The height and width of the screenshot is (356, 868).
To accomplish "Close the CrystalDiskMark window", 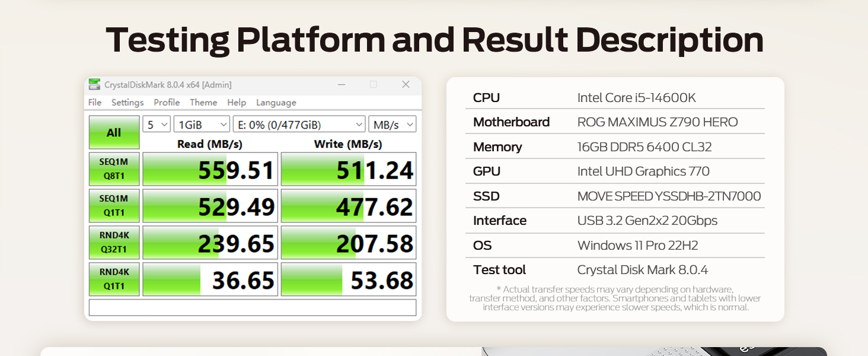I will click(x=406, y=85).
